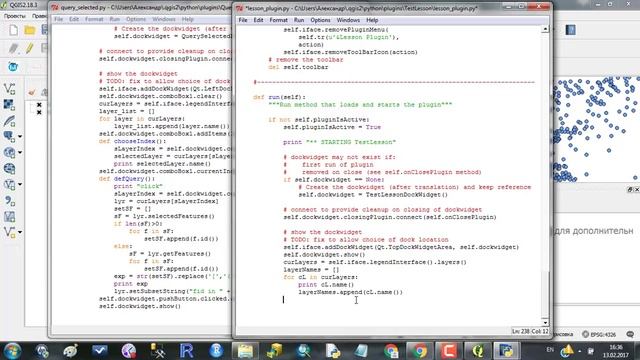Open the Windows Start button
Viewport: 640px width, 360px height.
tap(12, 351)
